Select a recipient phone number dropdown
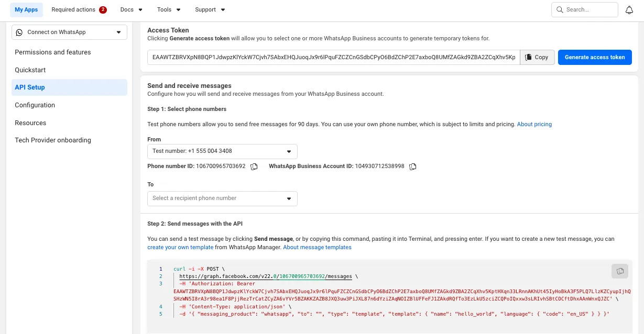The image size is (644, 334). tap(222, 198)
